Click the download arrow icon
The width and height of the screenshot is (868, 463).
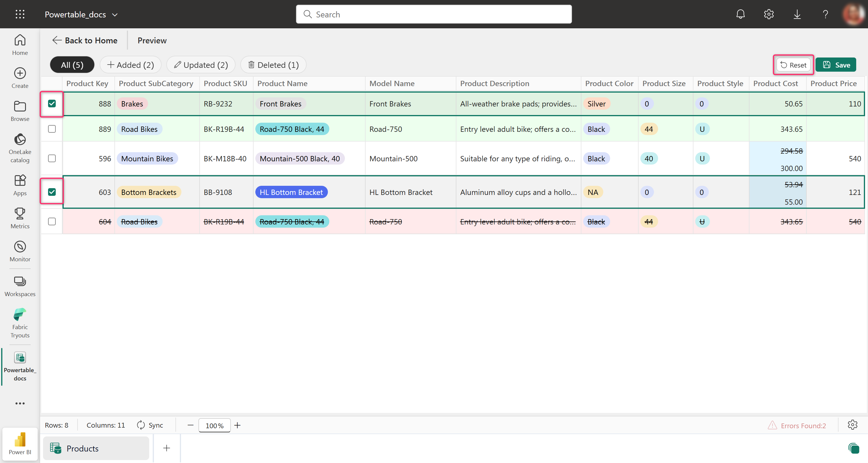point(797,14)
